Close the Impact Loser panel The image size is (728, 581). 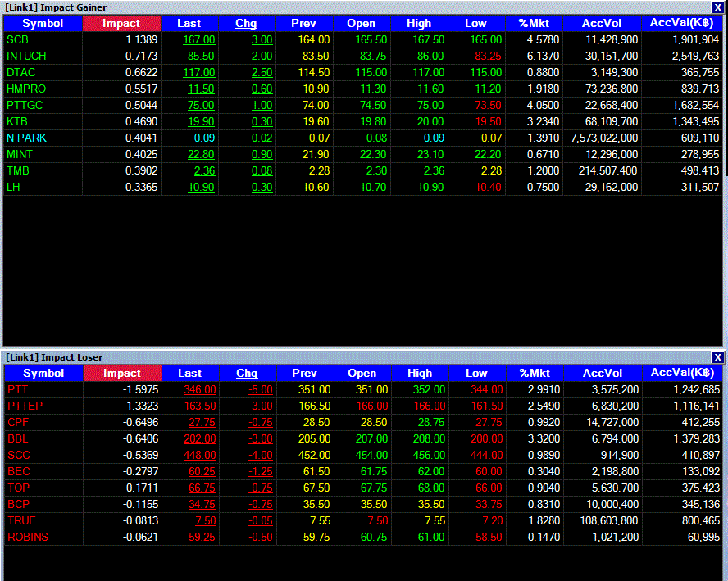pyautogui.click(x=717, y=357)
